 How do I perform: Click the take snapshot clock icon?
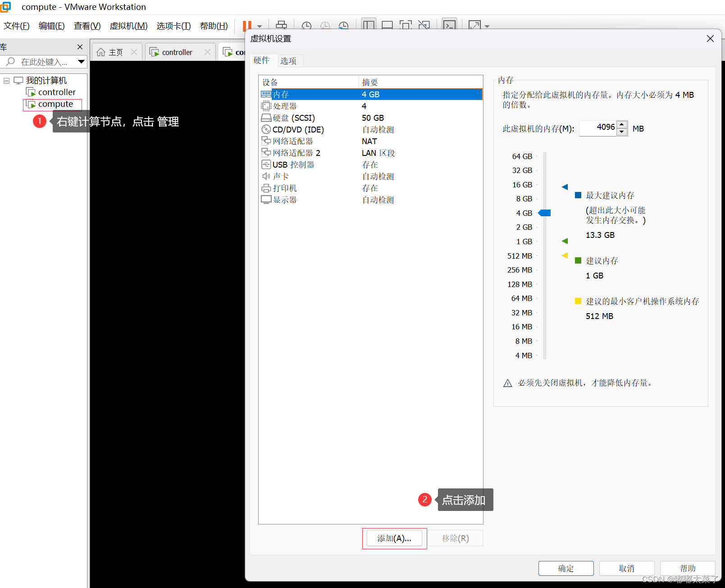(306, 26)
